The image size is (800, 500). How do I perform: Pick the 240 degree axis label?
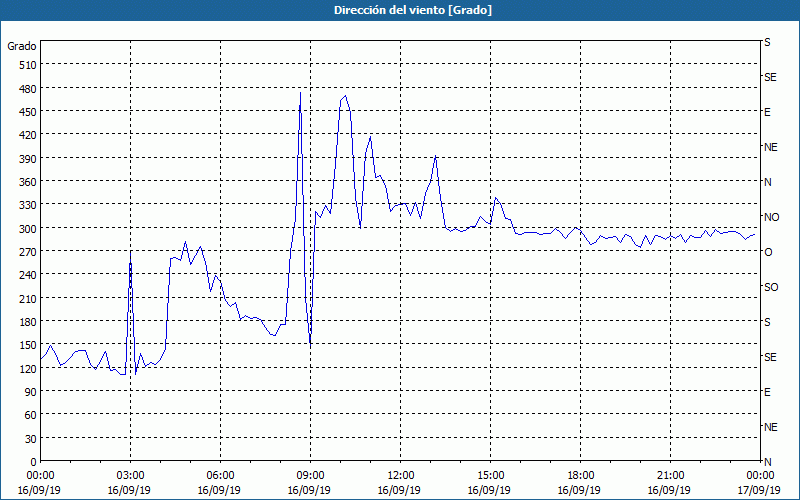(28, 276)
